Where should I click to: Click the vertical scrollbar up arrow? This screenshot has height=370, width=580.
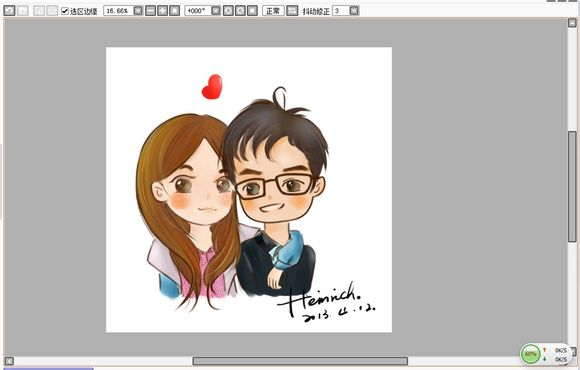[572, 23]
